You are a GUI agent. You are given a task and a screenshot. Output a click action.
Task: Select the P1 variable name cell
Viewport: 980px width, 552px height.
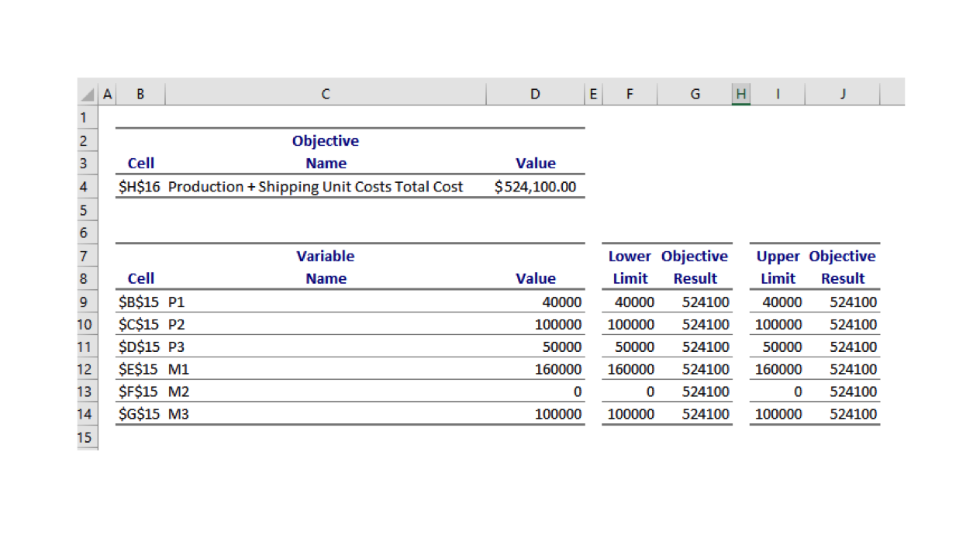[x=177, y=302]
